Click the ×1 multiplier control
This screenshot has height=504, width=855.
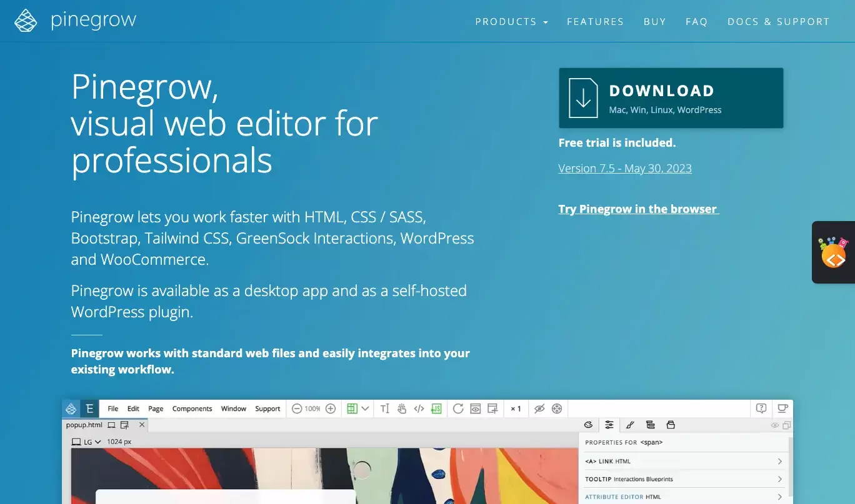[x=516, y=408]
